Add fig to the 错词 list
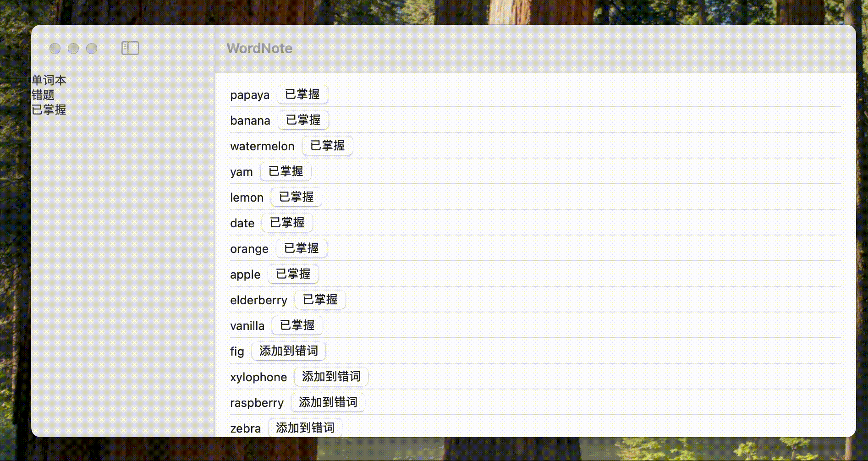This screenshot has height=461, width=868. click(288, 351)
